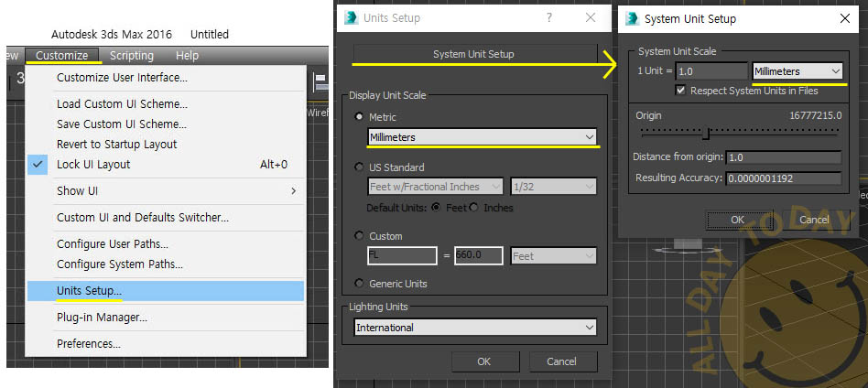Select Load Custom UI Scheme...
Image resolution: width=868 pixels, height=388 pixels.
click(166, 104)
